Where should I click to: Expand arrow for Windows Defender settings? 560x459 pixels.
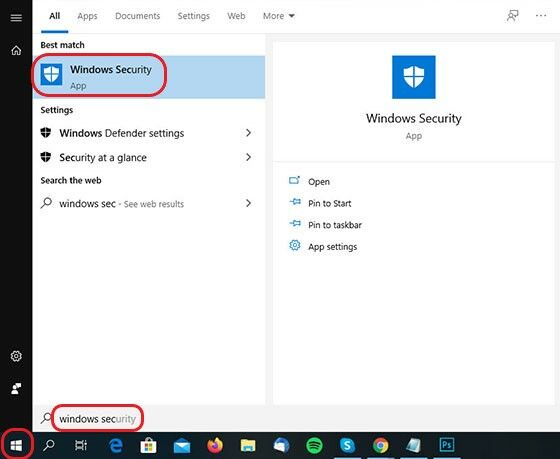tap(249, 133)
